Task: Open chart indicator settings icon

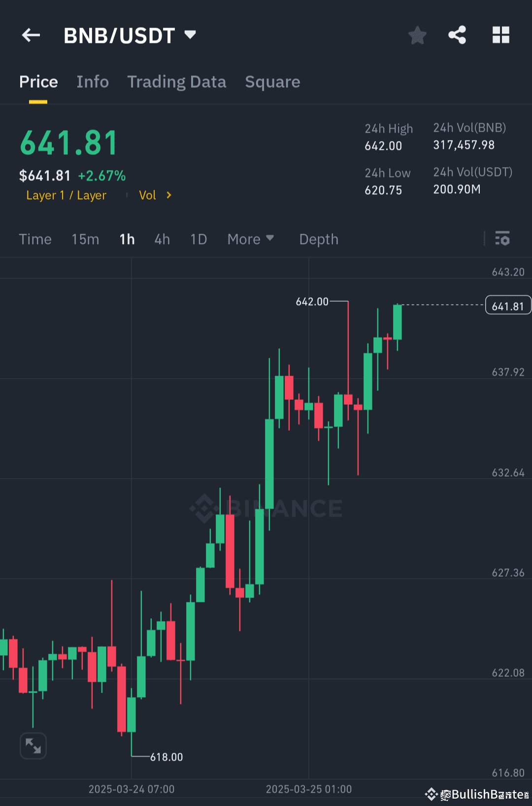Action: click(502, 239)
